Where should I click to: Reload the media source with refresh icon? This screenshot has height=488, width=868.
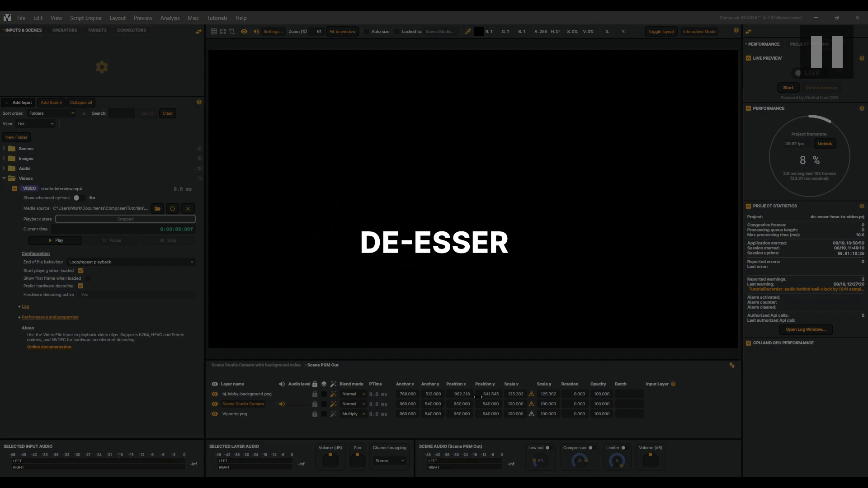coord(172,208)
